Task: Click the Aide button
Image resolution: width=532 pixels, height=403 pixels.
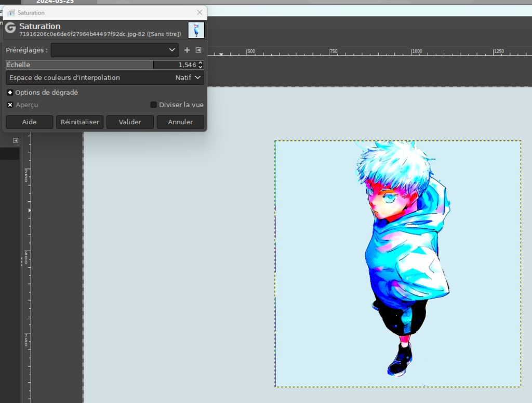Action: 30,122
